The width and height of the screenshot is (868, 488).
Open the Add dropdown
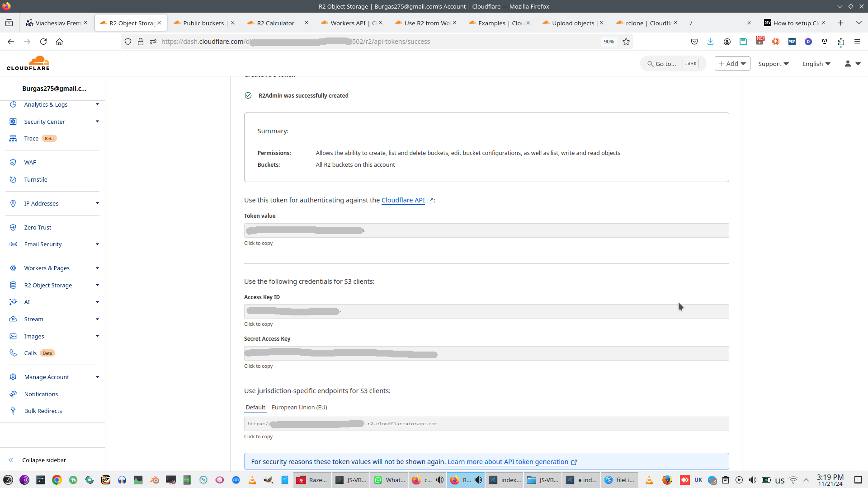click(732, 64)
